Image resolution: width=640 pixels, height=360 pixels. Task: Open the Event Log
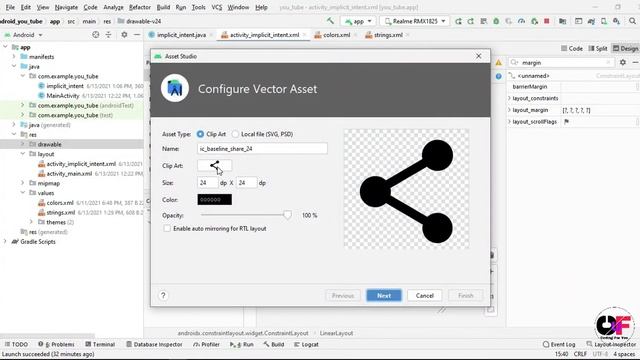pos(559,344)
